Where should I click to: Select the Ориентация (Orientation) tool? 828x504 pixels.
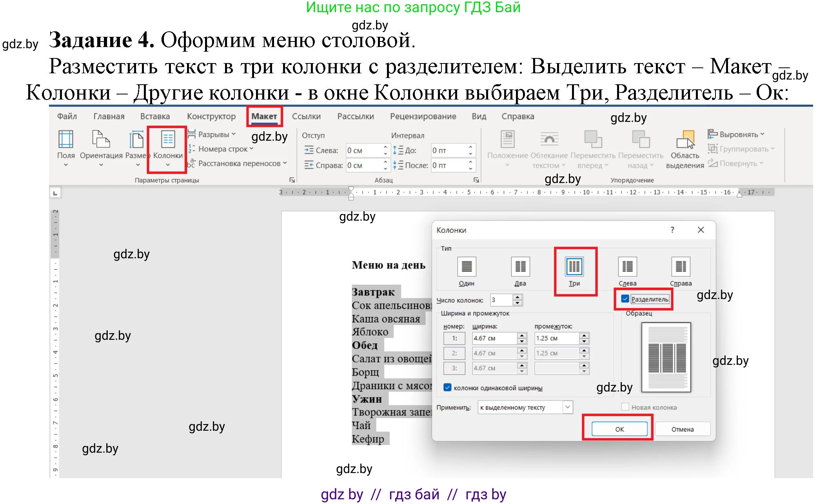(100, 149)
